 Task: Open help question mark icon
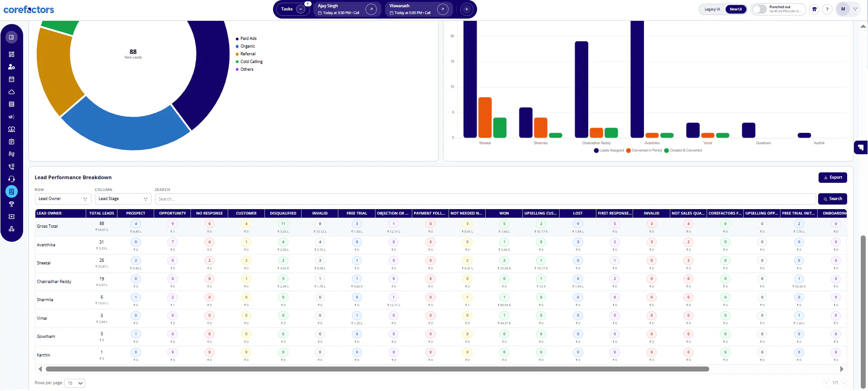[827, 9]
